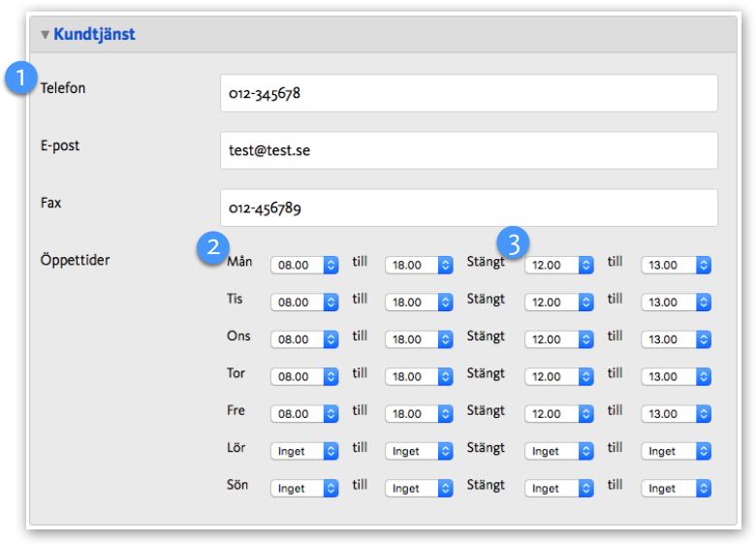Open Monday Stängt end time 13.00 dropdown
Viewport: 756px width, 544px height.
coord(676,265)
